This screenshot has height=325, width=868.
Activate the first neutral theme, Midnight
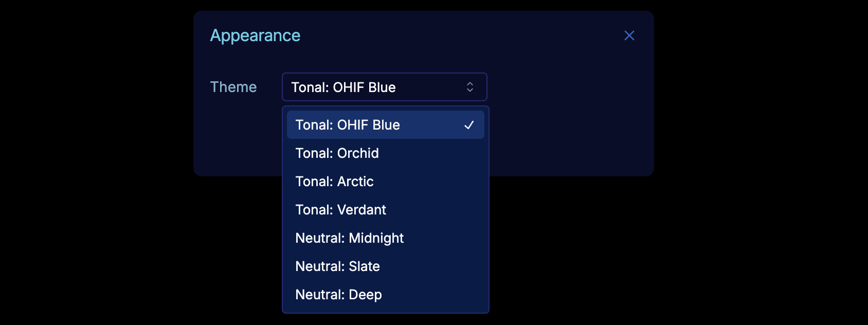point(385,238)
